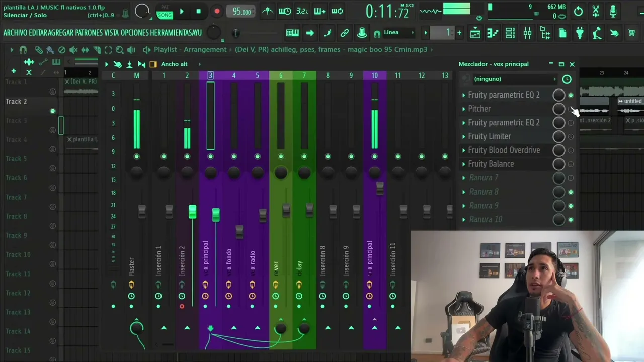
Task: Mute playlist Track 2
Action: 52,111
